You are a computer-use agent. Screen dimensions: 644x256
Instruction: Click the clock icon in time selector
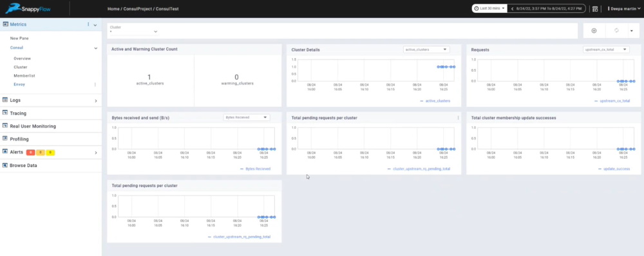pos(477,8)
